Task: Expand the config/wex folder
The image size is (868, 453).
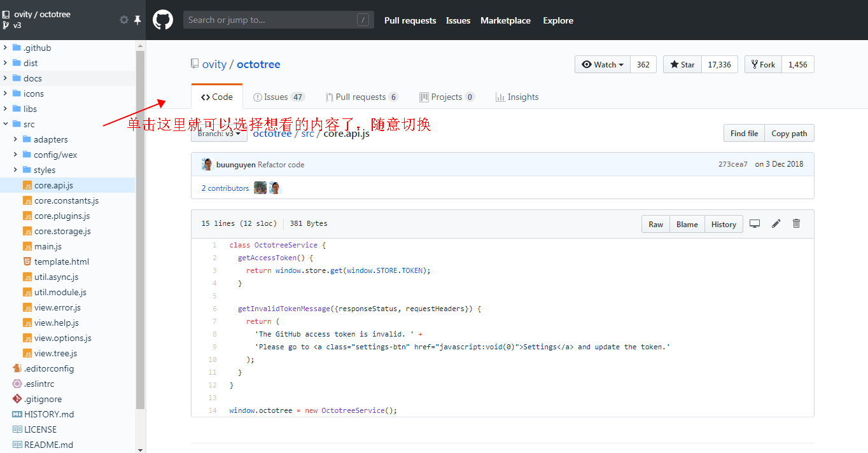Action: (x=15, y=155)
